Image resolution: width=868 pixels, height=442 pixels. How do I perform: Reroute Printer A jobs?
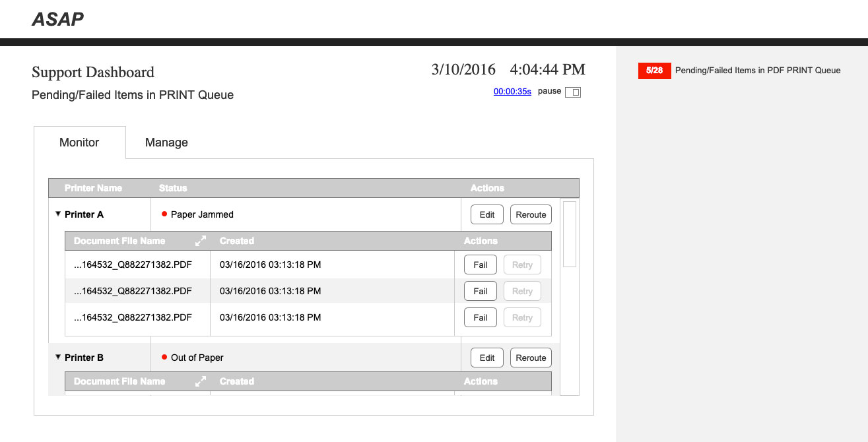tap(531, 214)
